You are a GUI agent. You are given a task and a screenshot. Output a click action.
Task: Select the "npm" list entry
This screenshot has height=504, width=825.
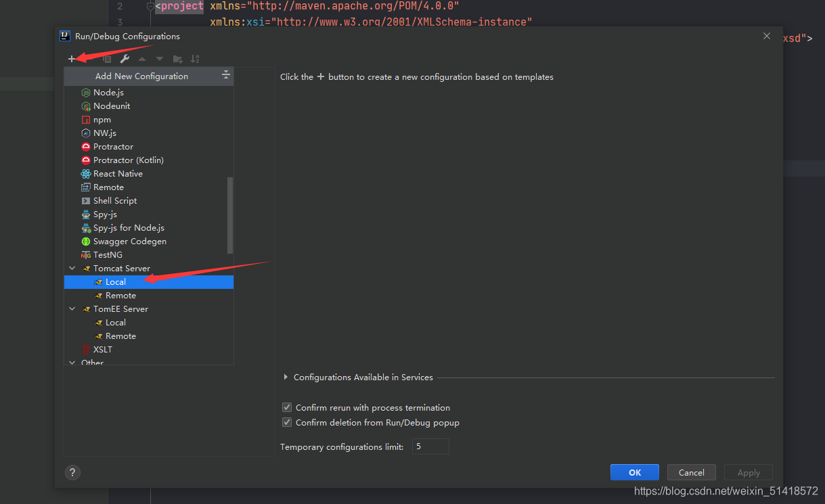click(x=149, y=120)
